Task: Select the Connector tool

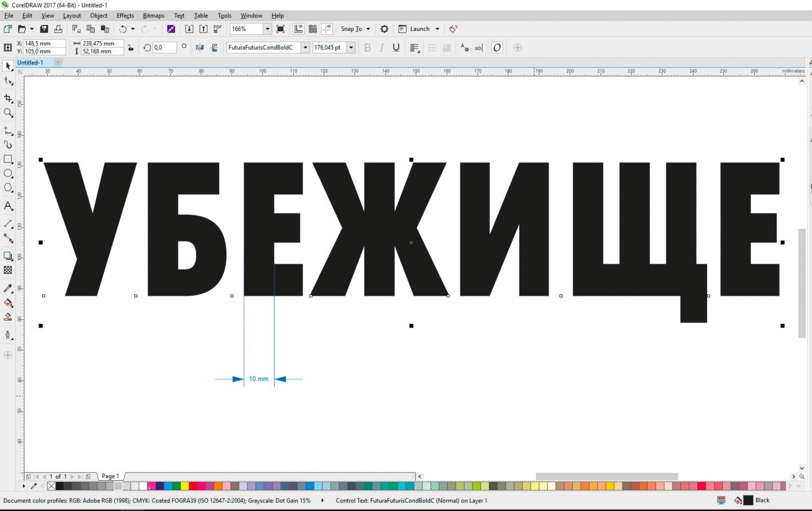Action: tap(8, 238)
